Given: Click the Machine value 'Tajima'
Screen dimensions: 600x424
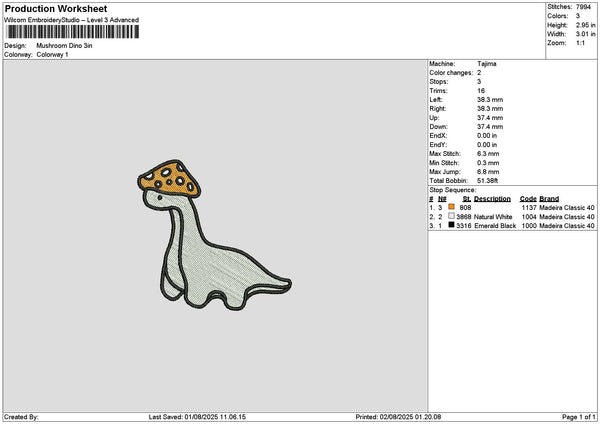Looking at the screenshot, I should [x=487, y=64].
